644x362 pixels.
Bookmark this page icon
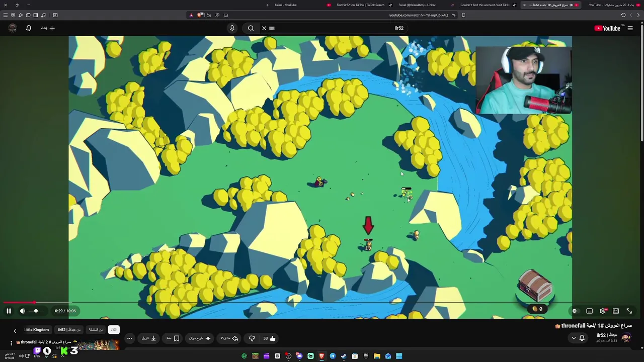pos(463,15)
